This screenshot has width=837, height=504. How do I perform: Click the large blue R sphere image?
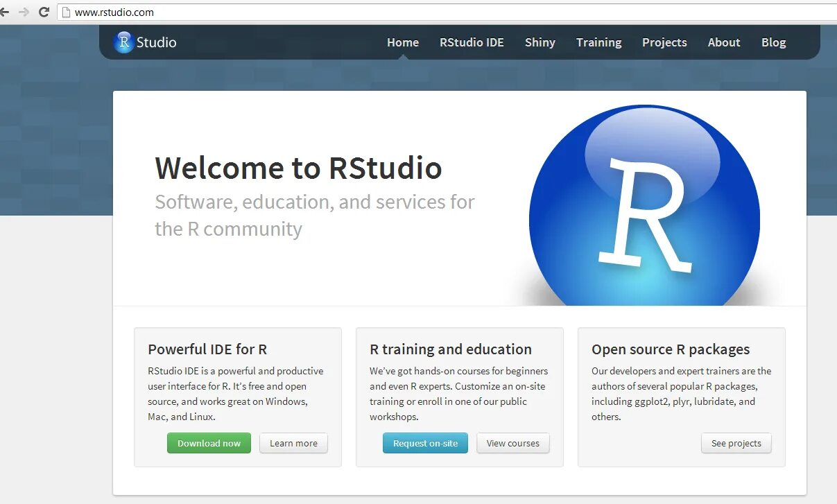pyautogui.click(x=644, y=206)
